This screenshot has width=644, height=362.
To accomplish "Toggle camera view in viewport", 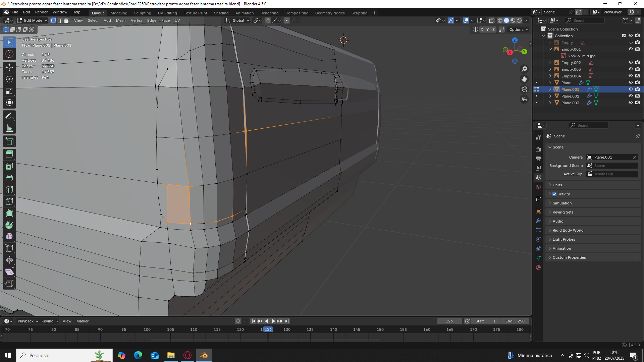I will click(524, 89).
